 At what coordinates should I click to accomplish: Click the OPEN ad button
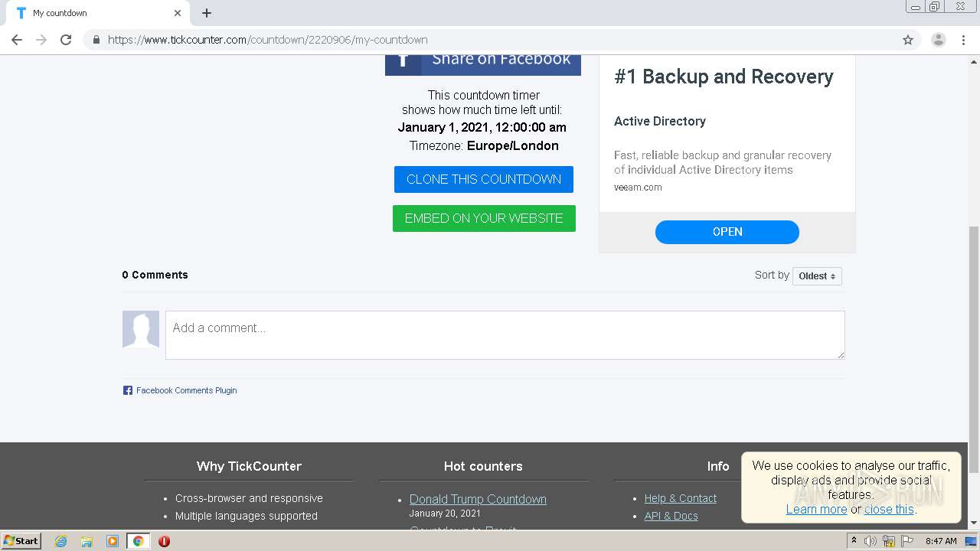[x=727, y=232]
